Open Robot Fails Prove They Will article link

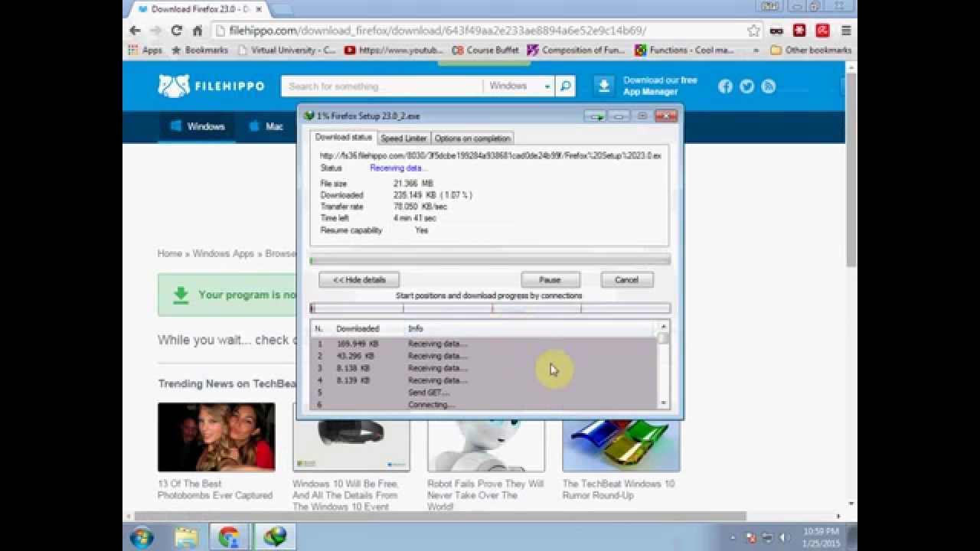point(485,495)
